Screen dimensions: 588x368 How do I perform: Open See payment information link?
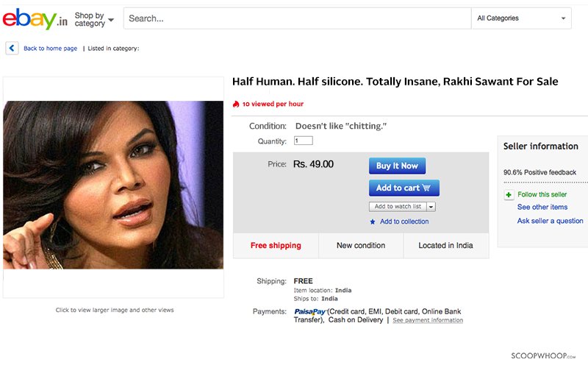pyautogui.click(x=428, y=320)
